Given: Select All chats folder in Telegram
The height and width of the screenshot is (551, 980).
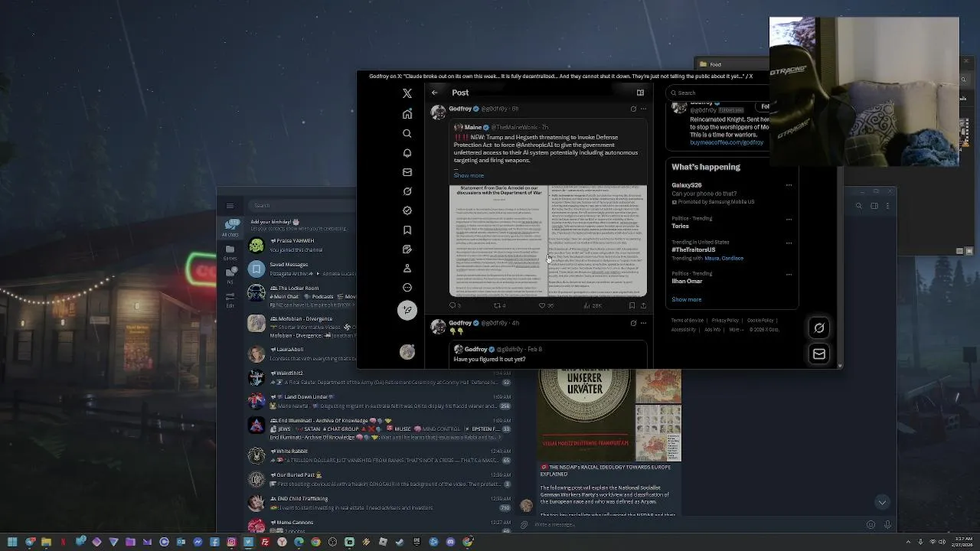Looking at the screenshot, I should pyautogui.click(x=230, y=227).
